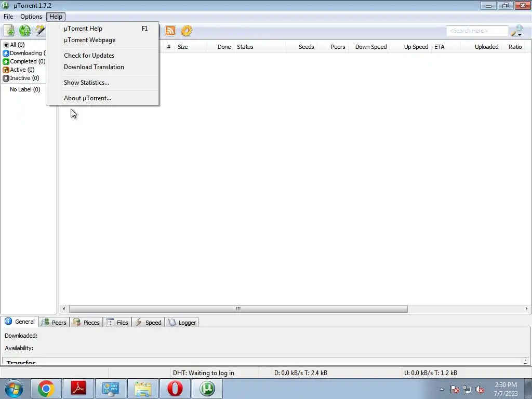Click the uTorrent taskbar icon
Image resolution: width=532 pixels, height=399 pixels.
207,389
